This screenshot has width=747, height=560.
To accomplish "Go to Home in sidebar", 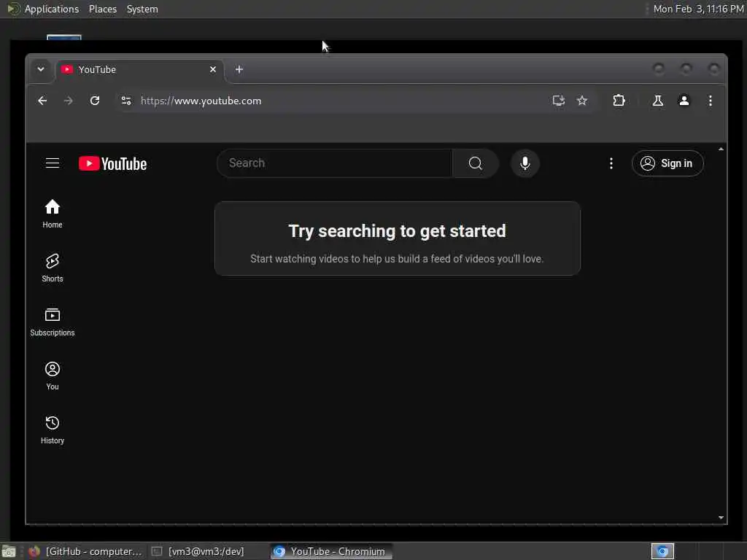I will tap(53, 214).
